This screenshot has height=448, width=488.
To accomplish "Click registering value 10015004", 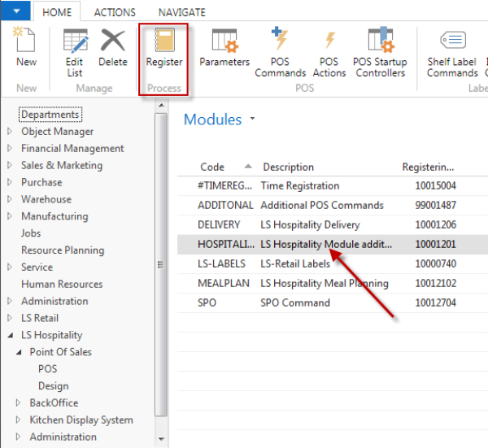I will click(435, 185).
